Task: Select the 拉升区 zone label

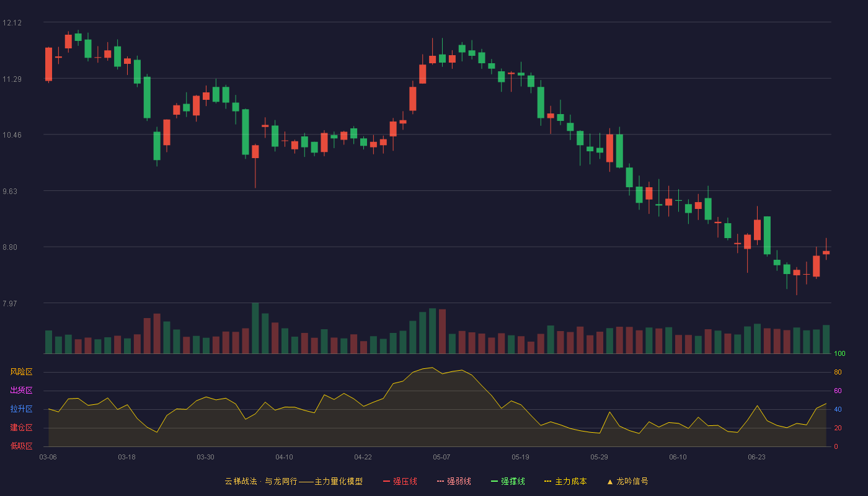Action: click(x=21, y=409)
